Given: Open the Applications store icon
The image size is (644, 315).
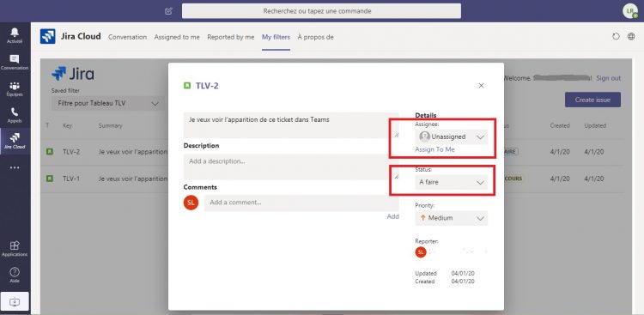Looking at the screenshot, I should coord(15,245).
